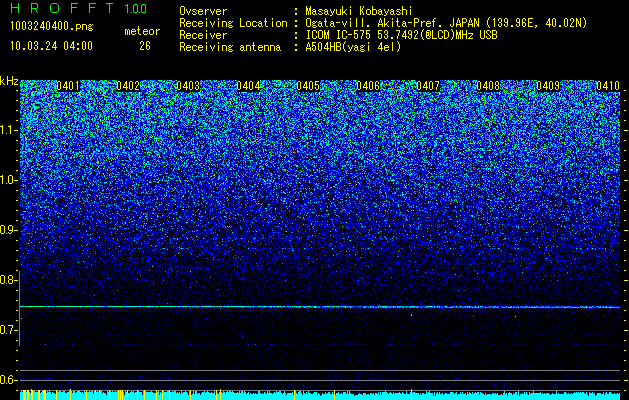This screenshot has width=629, height=400.
Task: Click the 0401 time marker
Action: click(68, 86)
